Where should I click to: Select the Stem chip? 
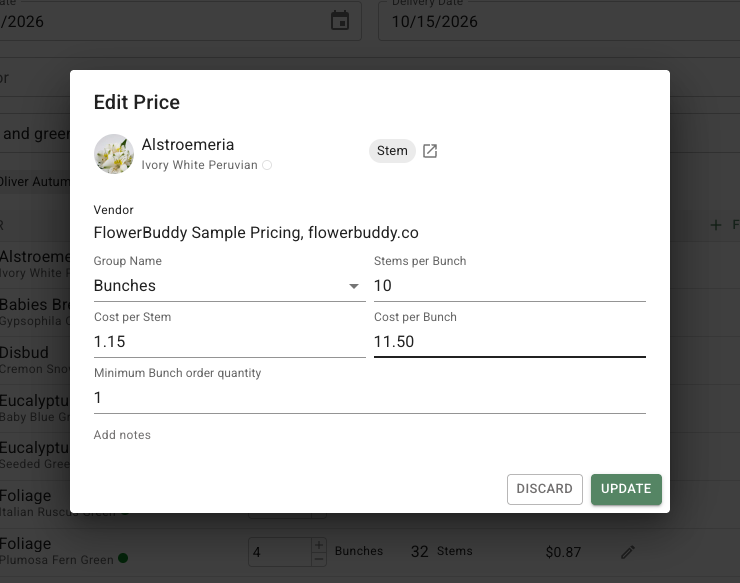(392, 151)
